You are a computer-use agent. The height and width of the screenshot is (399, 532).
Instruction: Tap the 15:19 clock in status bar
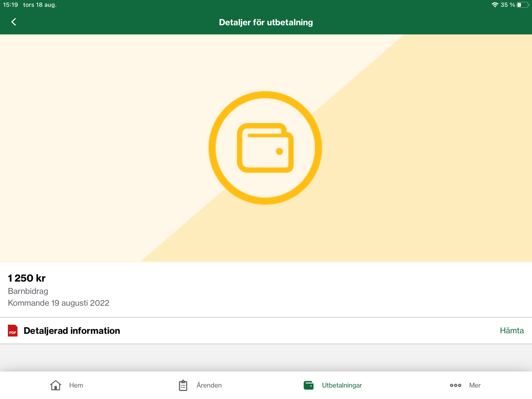pyautogui.click(x=10, y=5)
